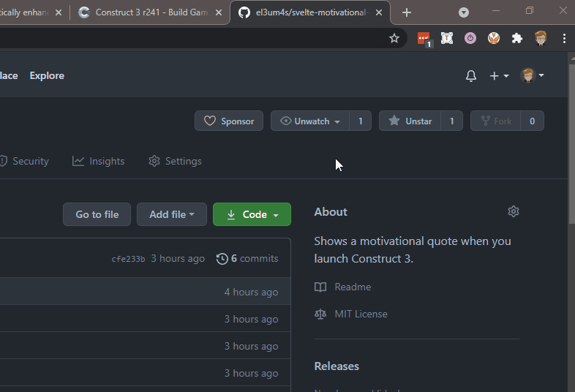The image size is (575, 392).
Task: Bookmark this page with the star icon
Action: [394, 38]
